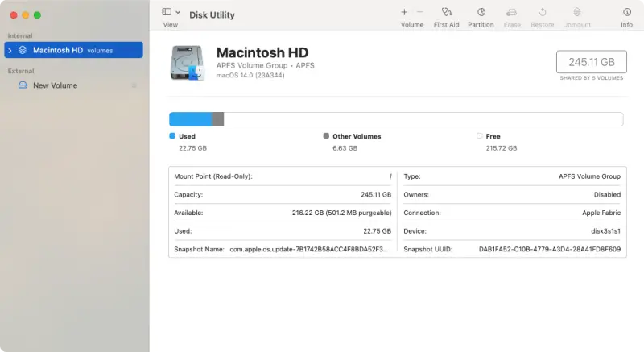Click the 245.11 GB capacity box
This screenshot has height=352, width=644.
click(x=592, y=62)
